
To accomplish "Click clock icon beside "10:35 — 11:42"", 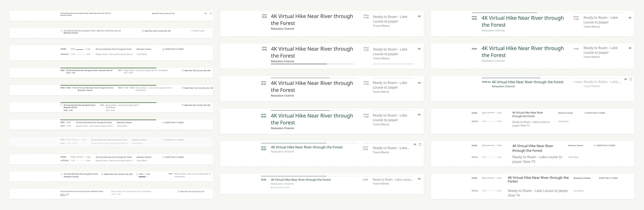I will click(x=137, y=174).
